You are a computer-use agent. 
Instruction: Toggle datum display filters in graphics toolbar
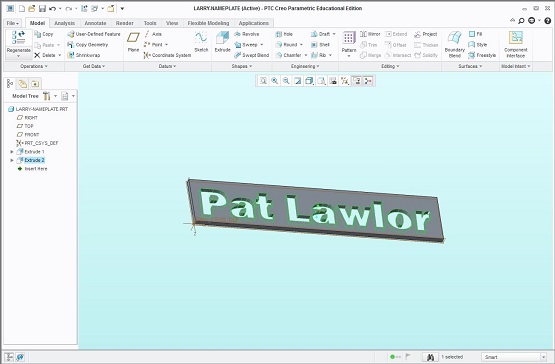pyautogui.click(x=344, y=81)
